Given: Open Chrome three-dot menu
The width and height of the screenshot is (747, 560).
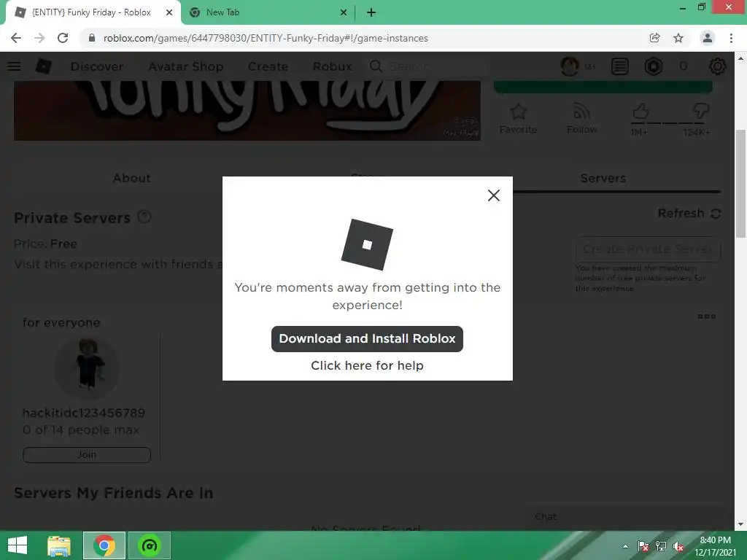Looking at the screenshot, I should tap(731, 38).
